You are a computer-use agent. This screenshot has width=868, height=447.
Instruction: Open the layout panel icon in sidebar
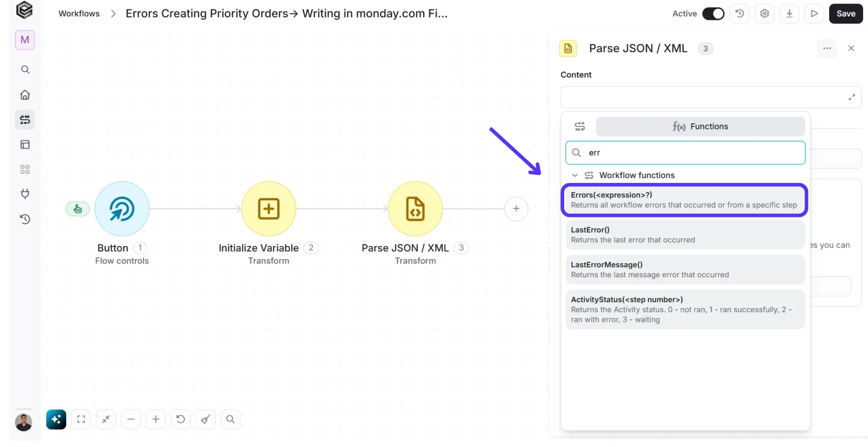(x=25, y=144)
